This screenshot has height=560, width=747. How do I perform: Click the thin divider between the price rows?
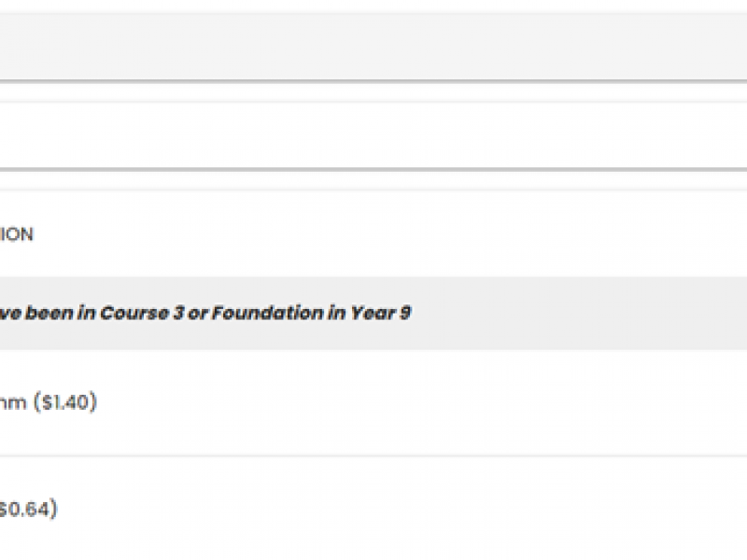point(373,456)
